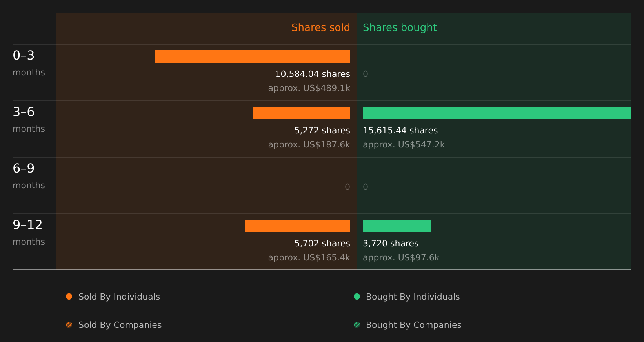Click the 3–6 months green bought bar

497,113
